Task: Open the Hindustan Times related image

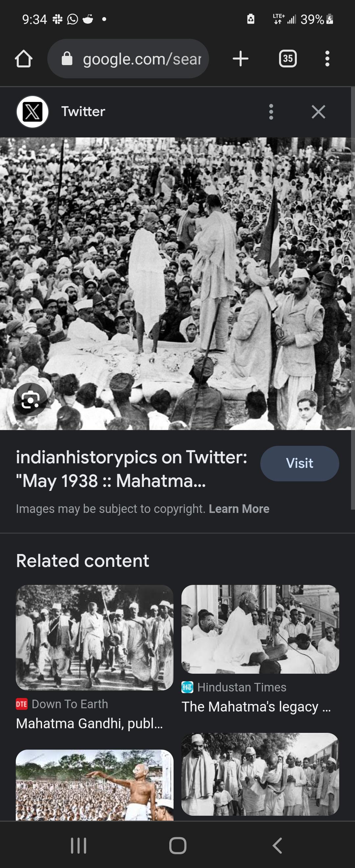Action: pos(260,629)
